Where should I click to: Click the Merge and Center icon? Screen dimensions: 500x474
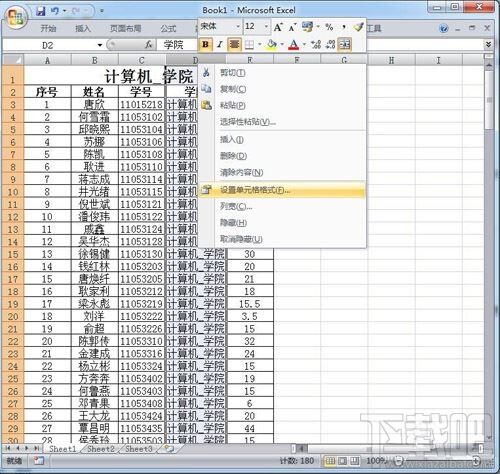345,44
